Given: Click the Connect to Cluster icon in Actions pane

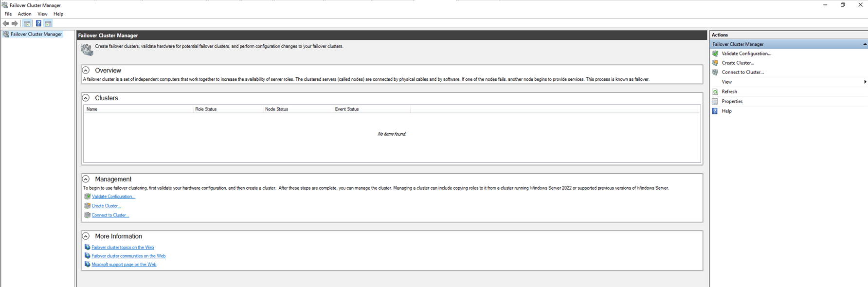Looking at the screenshot, I should [715, 72].
